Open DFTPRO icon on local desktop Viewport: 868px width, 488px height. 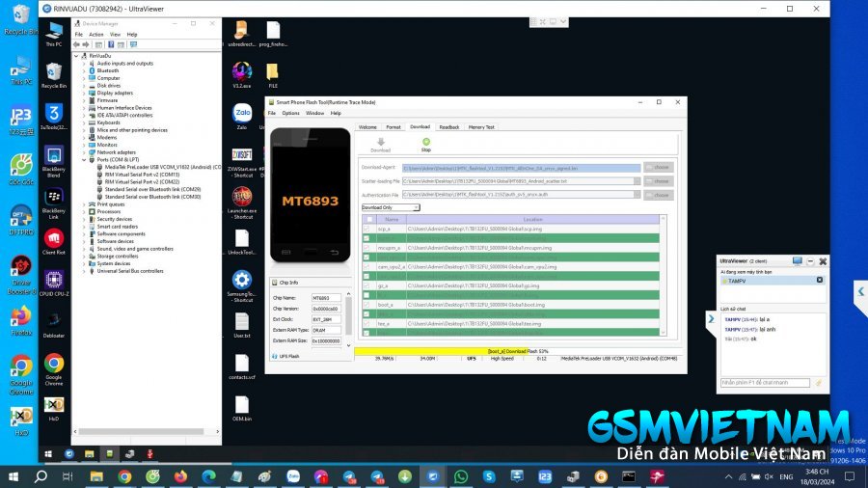point(21,220)
